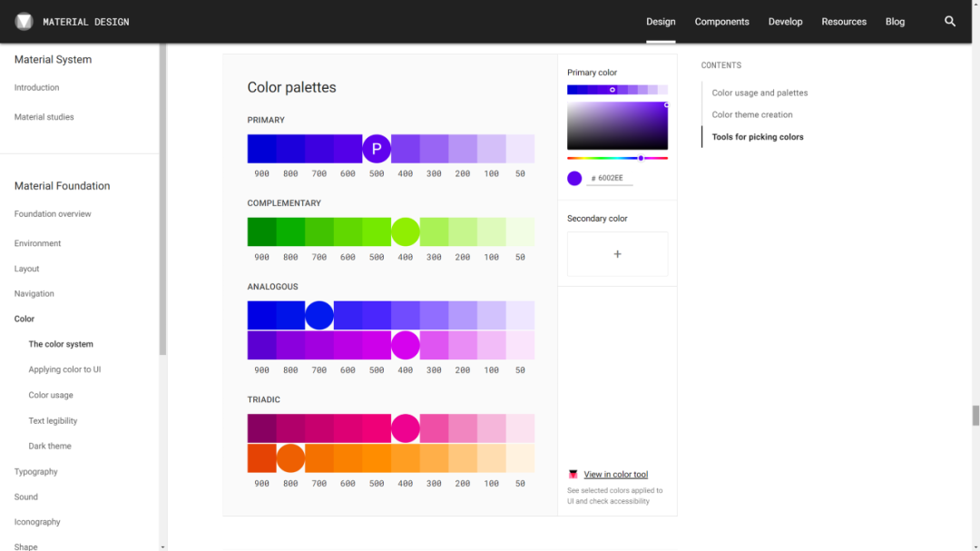Select The color system page
This screenshot has width=980, height=551.
point(61,344)
